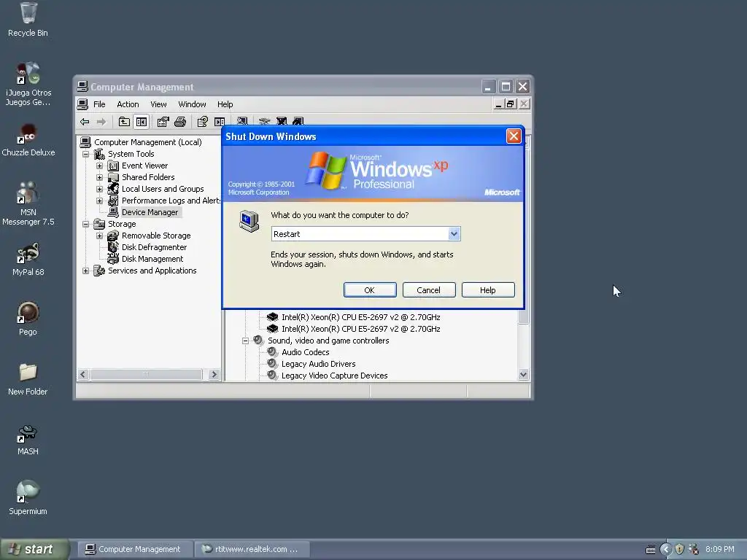
Task: Open the Action menu
Action: pyautogui.click(x=128, y=104)
